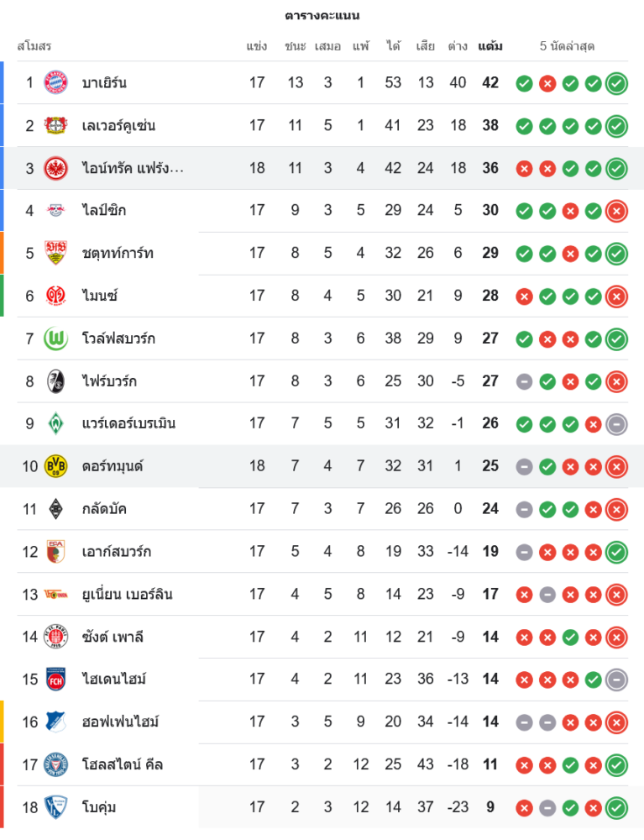Image resolution: width=644 pixels, height=840 pixels.
Task: Click the Heidenheim FCH crest
Action: tap(55, 679)
